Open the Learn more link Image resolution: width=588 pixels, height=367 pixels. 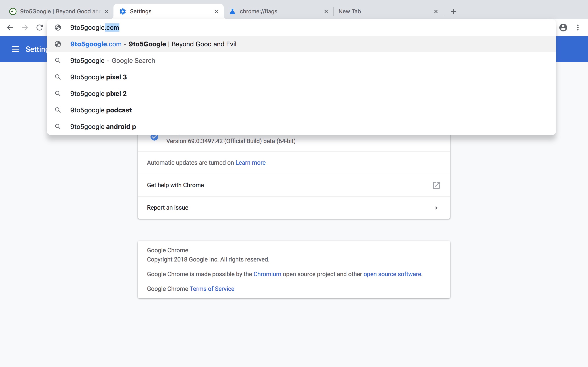(250, 163)
